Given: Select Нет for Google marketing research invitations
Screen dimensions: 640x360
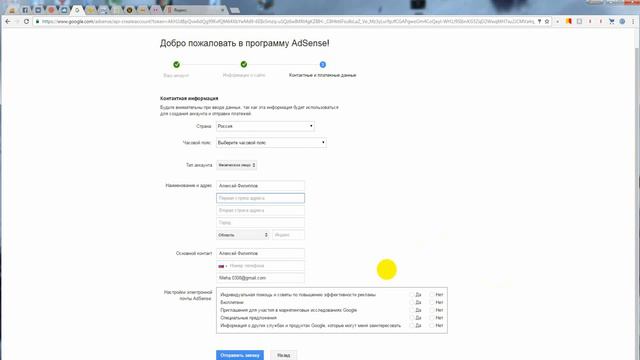Looking at the screenshot, I should tap(432, 310).
